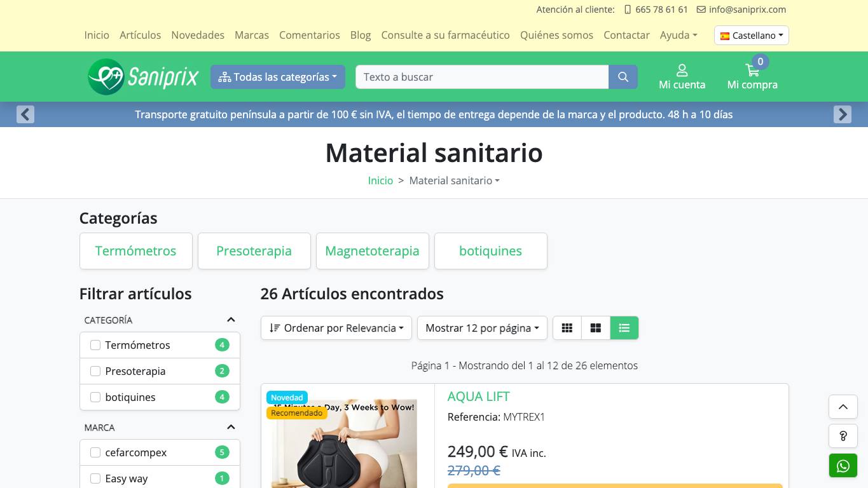
Task: Go to next banner message arrow
Action: point(843,114)
